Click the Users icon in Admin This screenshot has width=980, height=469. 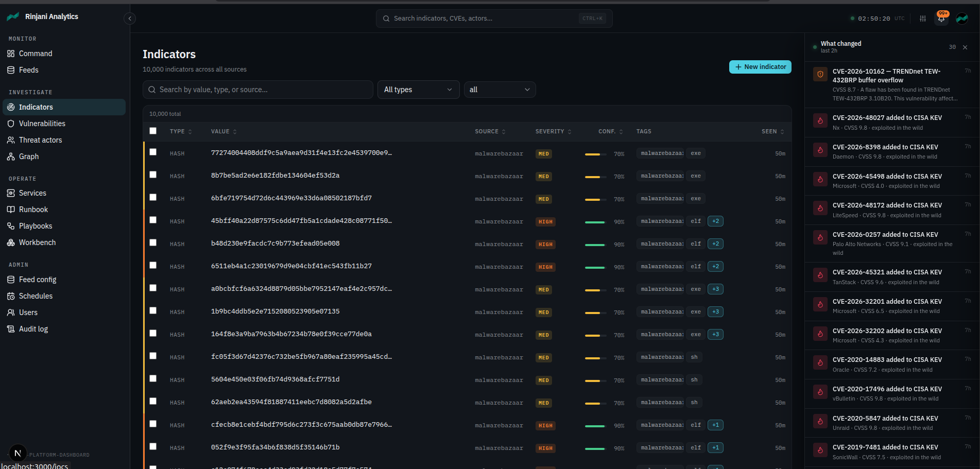pos(11,312)
